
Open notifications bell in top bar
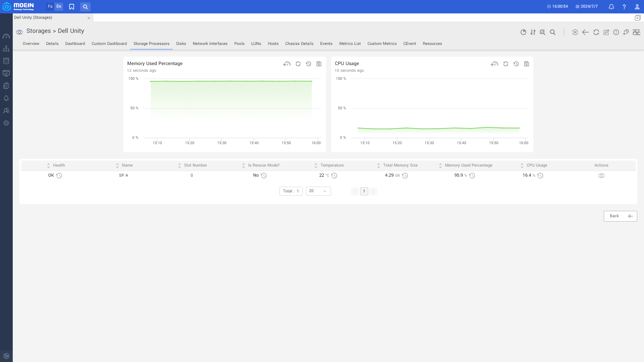coord(611,7)
